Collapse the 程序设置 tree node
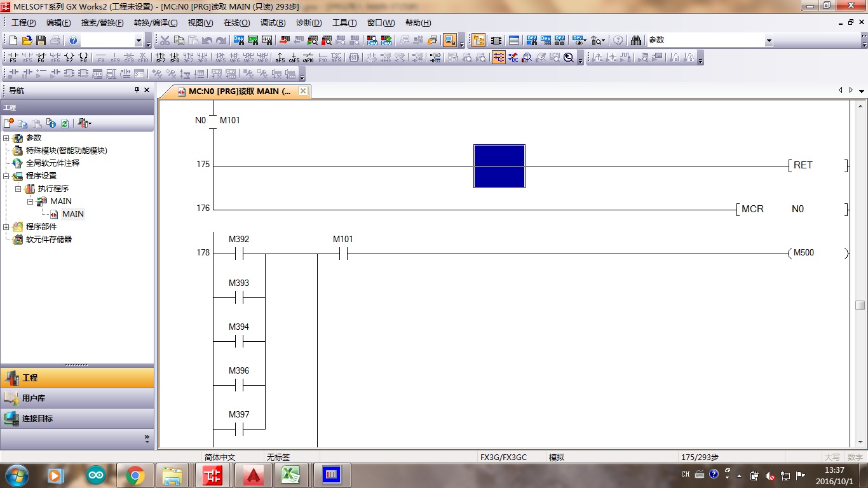This screenshot has height=488, width=868. point(6,176)
